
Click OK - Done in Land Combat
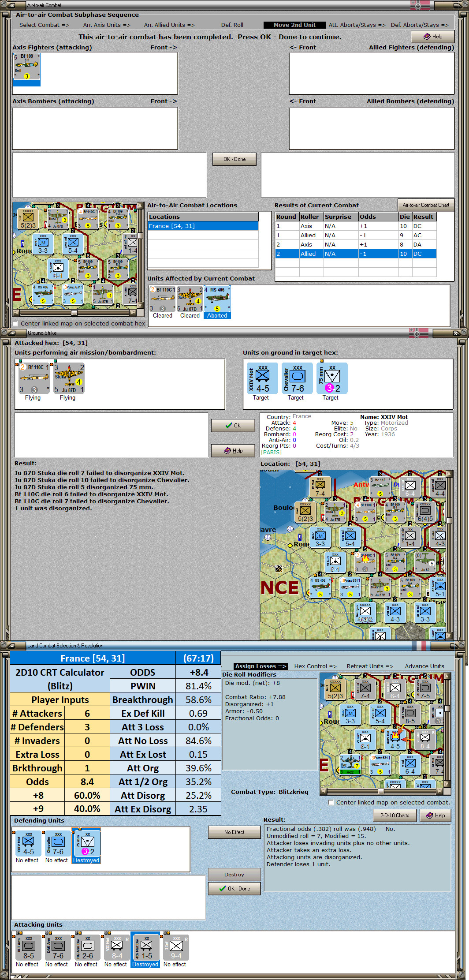point(234,888)
